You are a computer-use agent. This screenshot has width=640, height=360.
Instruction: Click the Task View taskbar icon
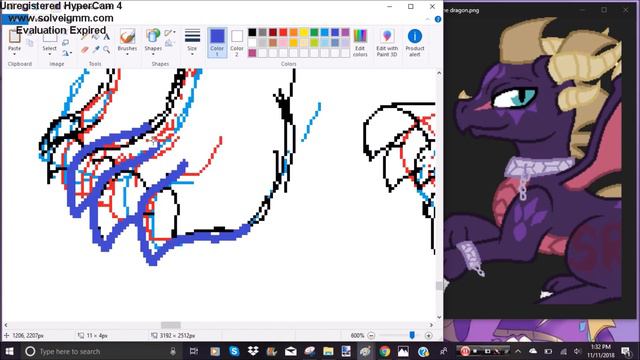pos(194,351)
